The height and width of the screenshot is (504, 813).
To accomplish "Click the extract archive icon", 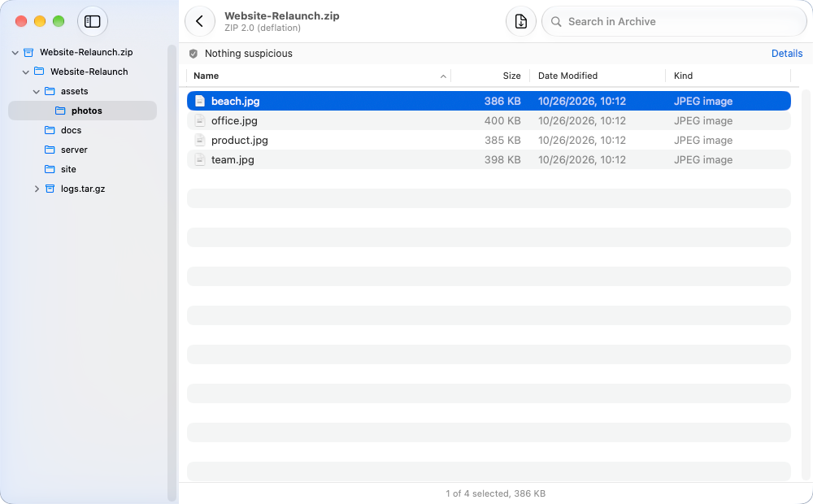I will coord(520,21).
